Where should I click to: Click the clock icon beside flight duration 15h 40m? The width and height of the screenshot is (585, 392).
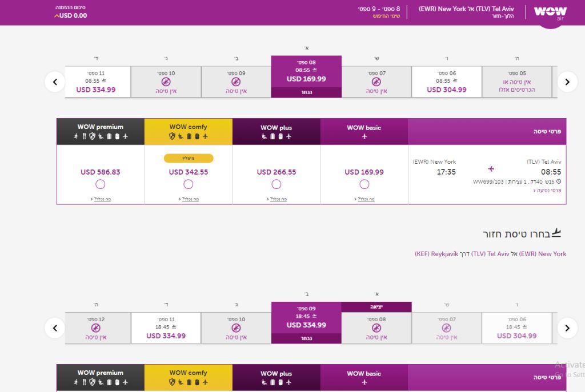559,181
